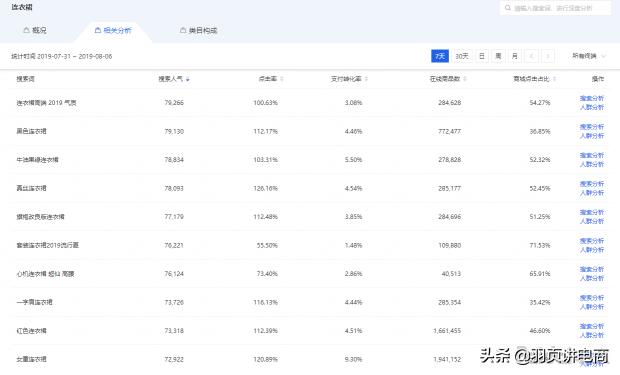The height and width of the screenshot is (375, 620).
Task: Open 搜索分析 link in the 76,124 row
Action: pyautogui.click(x=592, y=269)
